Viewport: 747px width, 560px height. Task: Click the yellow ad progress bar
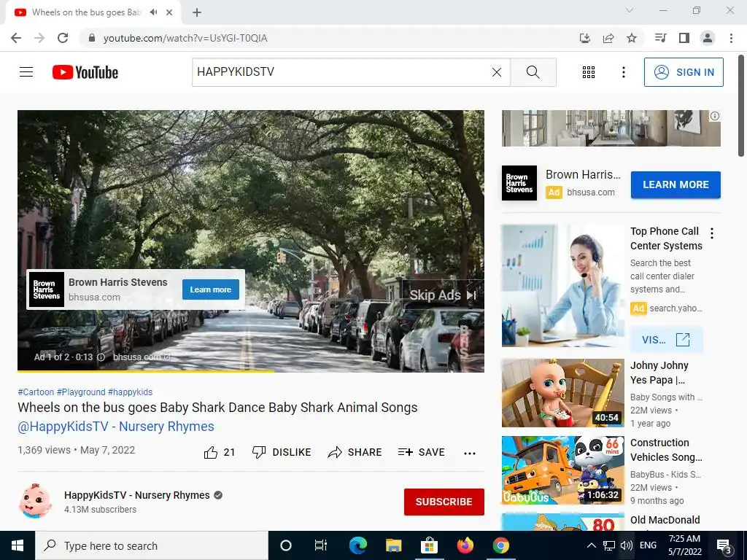pyautogui.click(x=145, y=371)
